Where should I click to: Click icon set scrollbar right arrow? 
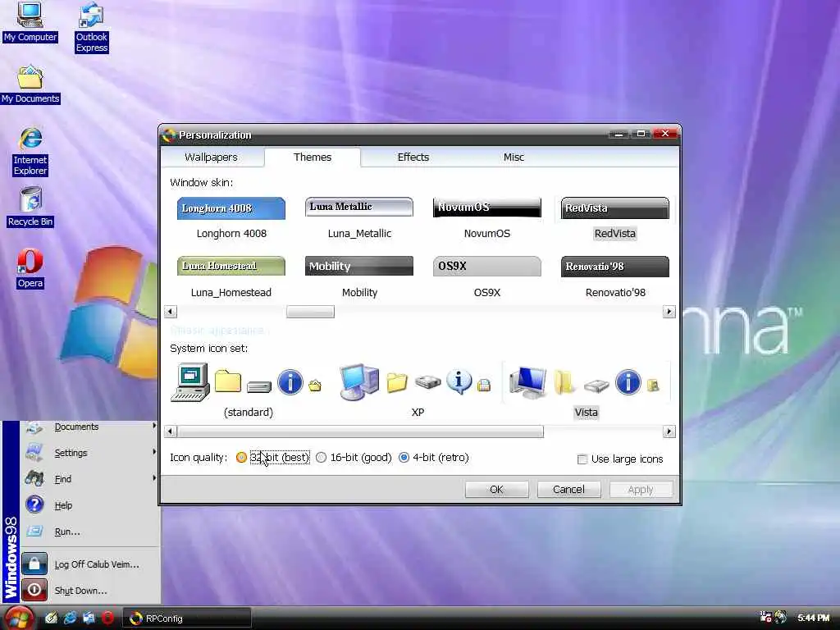[x=669, y=431]
